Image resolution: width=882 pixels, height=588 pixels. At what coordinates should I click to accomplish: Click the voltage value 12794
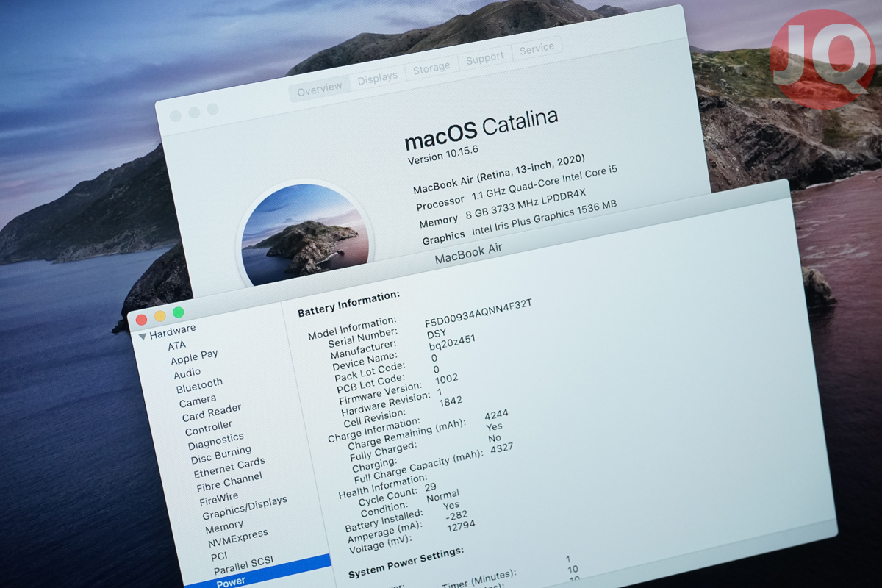461,527
